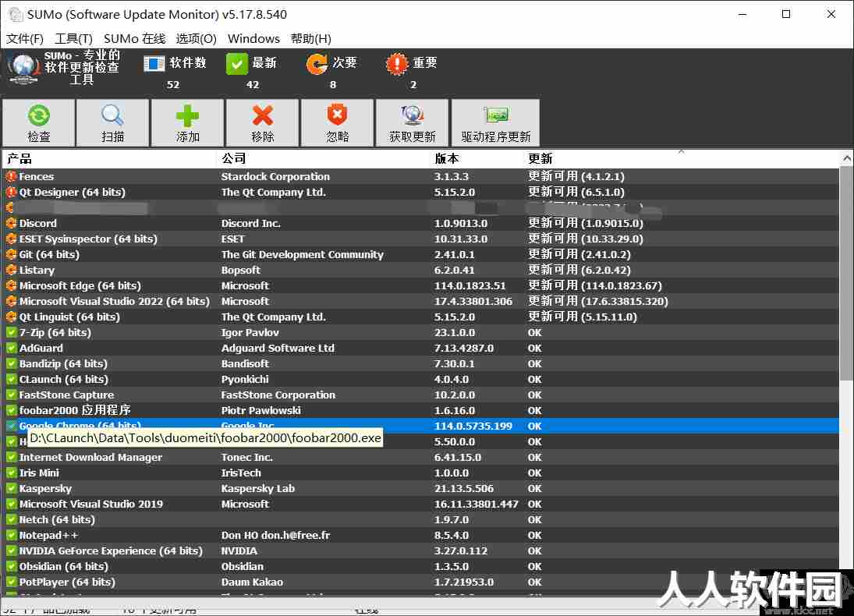
Task: Select the NVIDIA GeForce Experience row
Action: (420, 551)
